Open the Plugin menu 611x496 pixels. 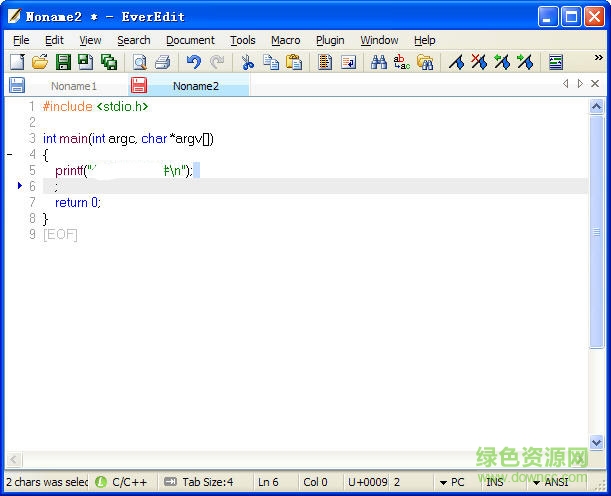330,40
